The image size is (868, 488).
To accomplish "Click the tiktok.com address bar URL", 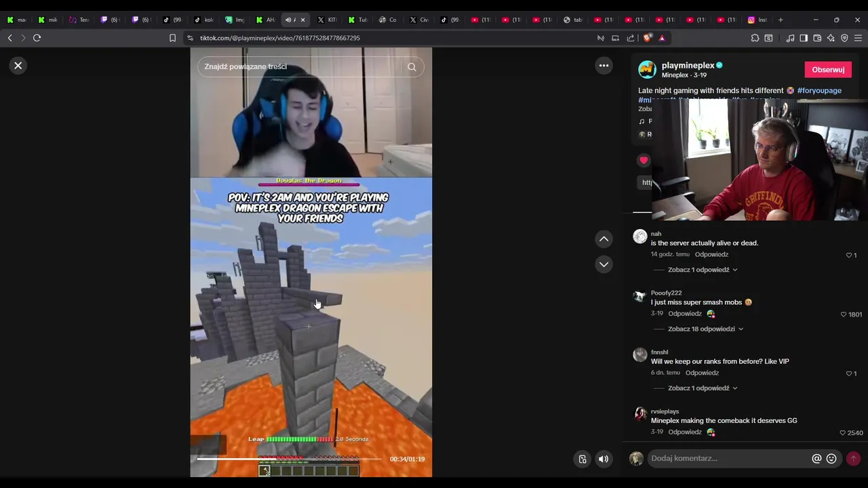I will coord(279,38).
